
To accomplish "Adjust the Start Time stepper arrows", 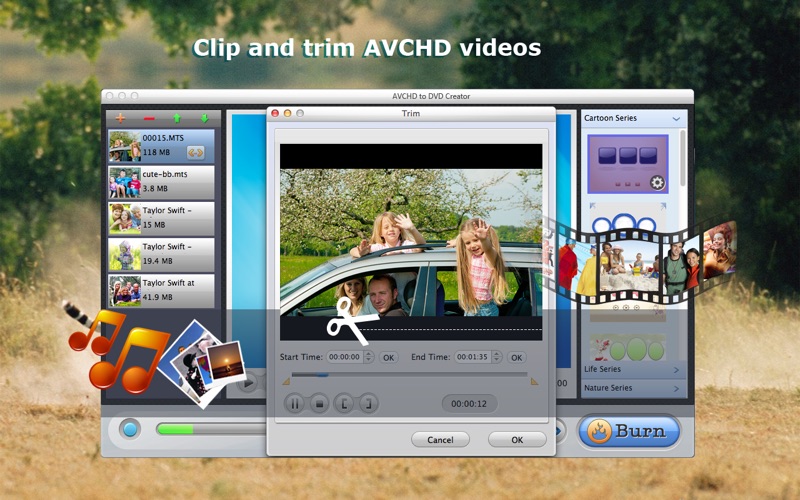I will click(369, 357).
